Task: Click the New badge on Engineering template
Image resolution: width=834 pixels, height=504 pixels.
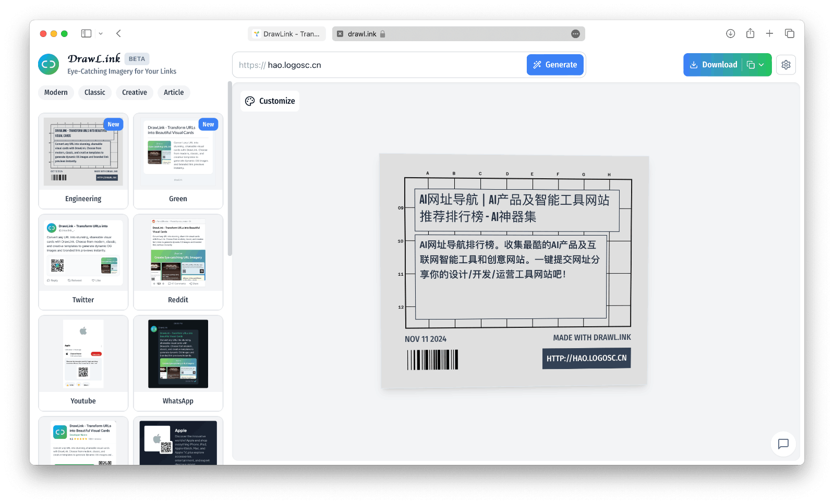Action: tap(114, 125)
